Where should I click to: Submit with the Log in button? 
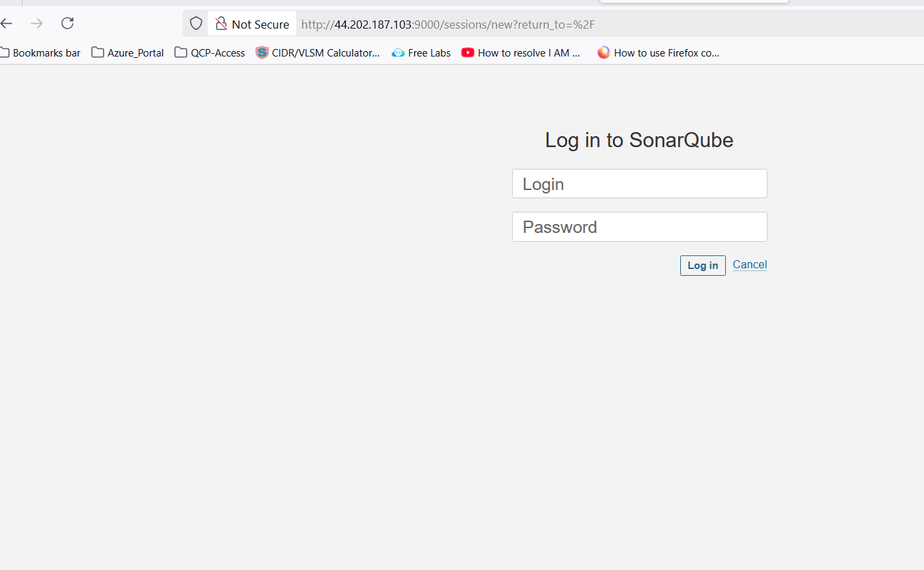(703, 266)
